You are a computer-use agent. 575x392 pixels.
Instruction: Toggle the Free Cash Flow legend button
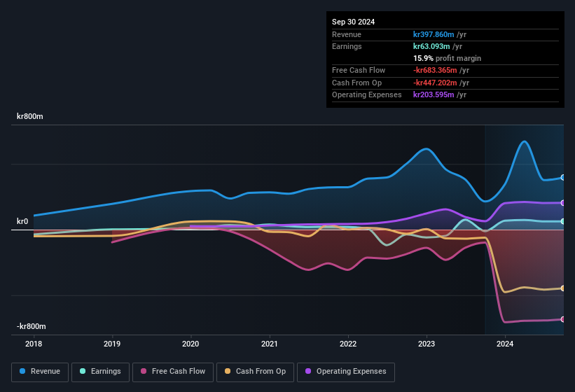[173, 372]
